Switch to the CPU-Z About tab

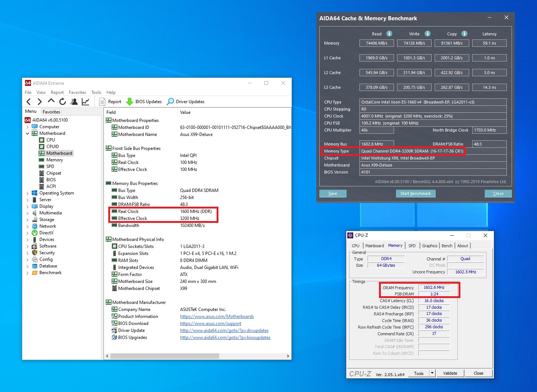463,246
